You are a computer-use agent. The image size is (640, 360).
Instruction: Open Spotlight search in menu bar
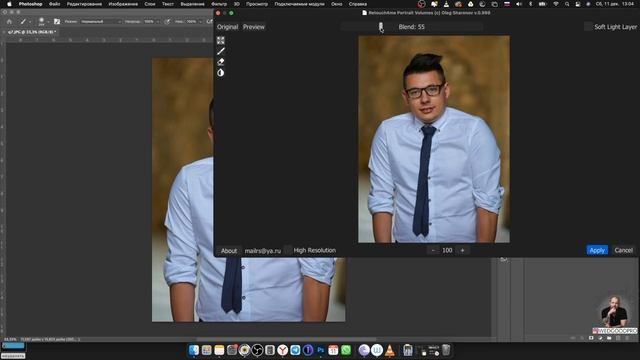coord(567,4)
